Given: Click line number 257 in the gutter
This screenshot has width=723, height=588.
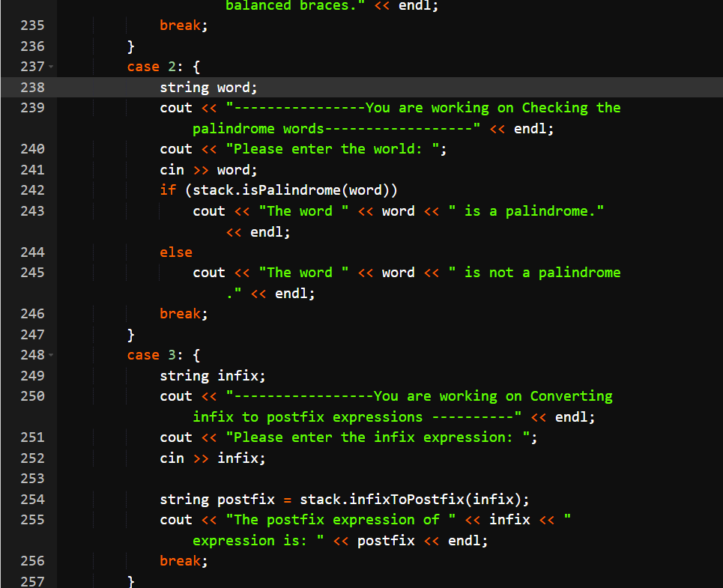Looking at the screenshot, I should click(x=32, y=581).
